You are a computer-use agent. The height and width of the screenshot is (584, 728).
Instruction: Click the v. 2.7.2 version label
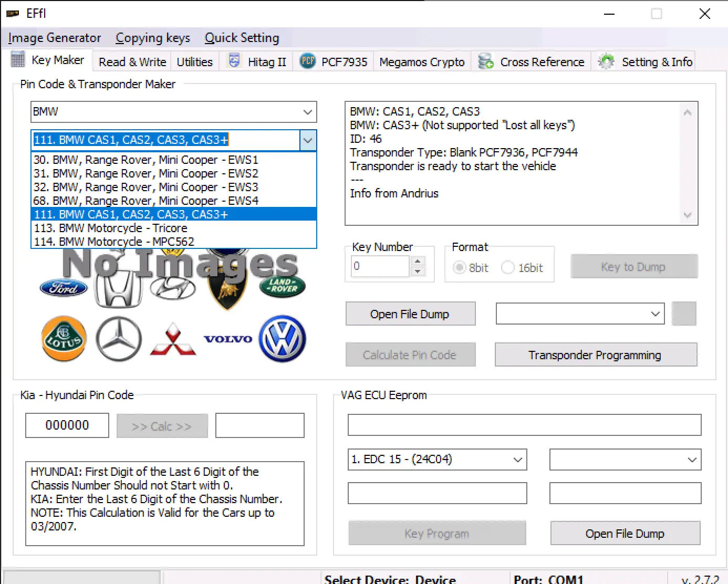coord(700,579)
